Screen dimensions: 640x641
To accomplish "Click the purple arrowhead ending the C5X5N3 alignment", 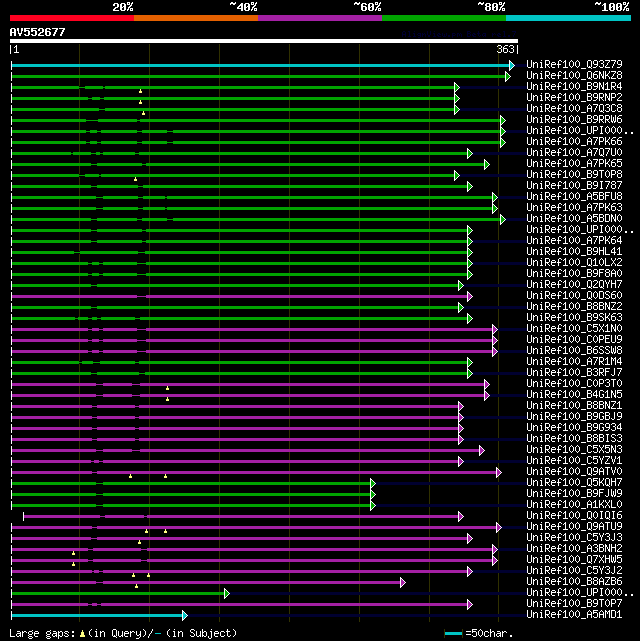I will click(482, 450).
